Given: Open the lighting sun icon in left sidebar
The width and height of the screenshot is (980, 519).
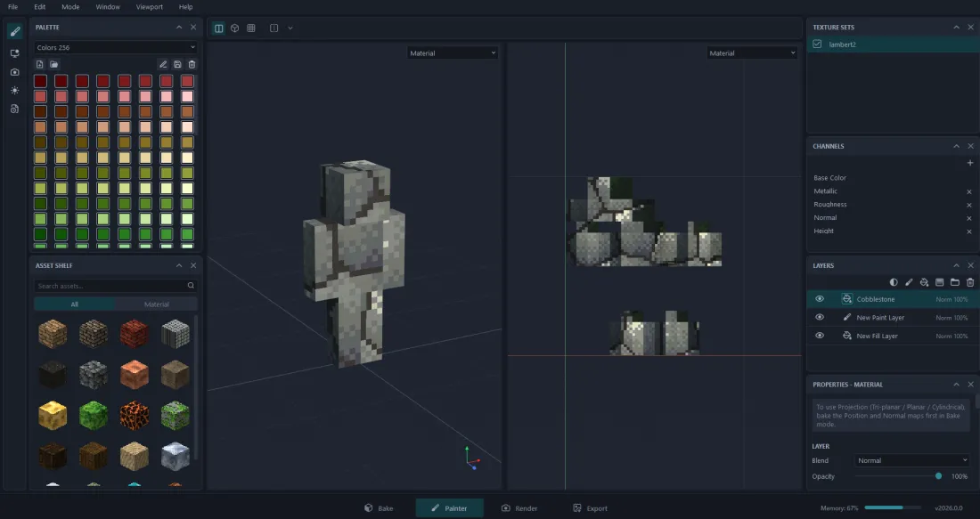Looking at the screenshot, I should pyautogui.click(x=15, y=91).
